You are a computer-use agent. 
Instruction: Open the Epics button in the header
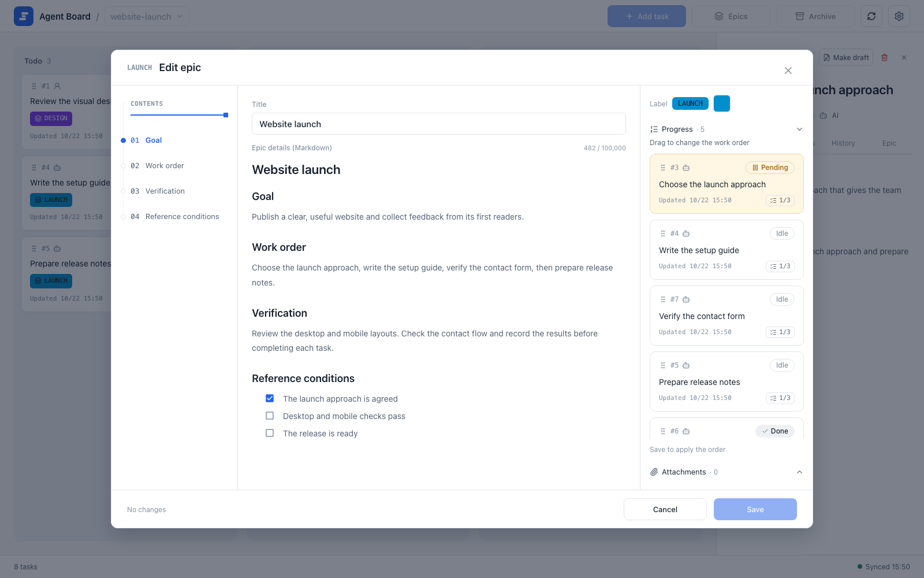(731, 16)
